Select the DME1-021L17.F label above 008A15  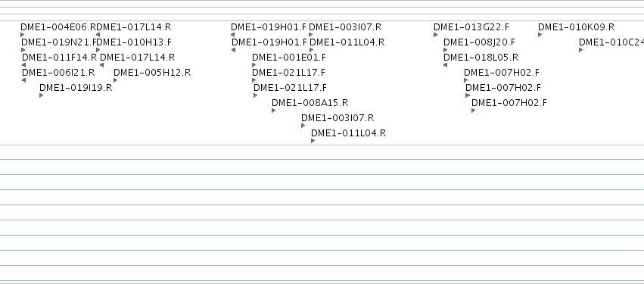(x=290, y=88)
